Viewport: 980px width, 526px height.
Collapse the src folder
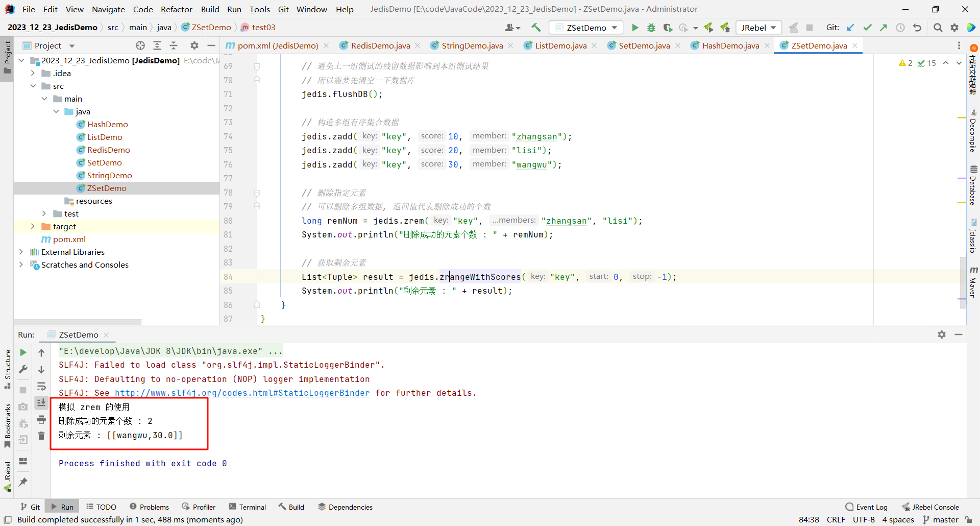coord(33,86)
